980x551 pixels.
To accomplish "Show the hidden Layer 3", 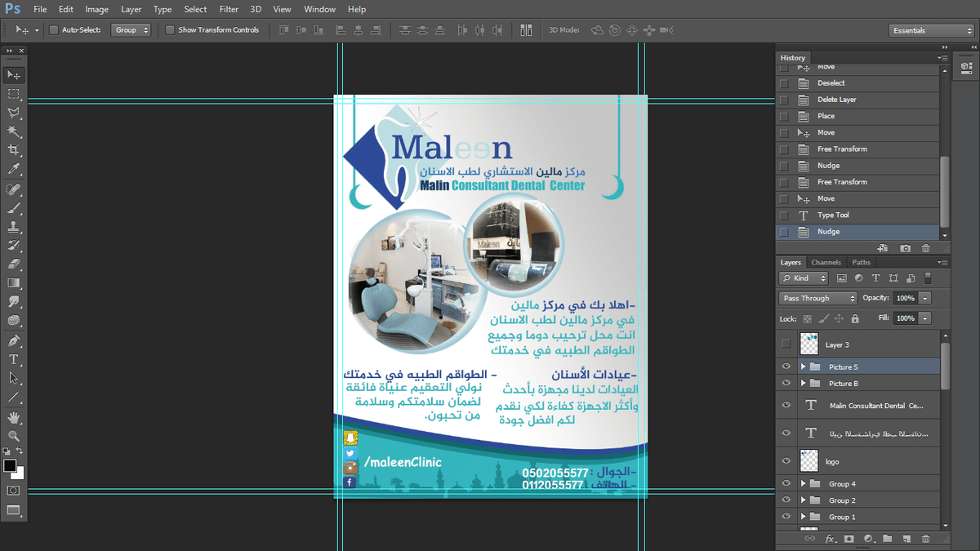I will point(786,344).
